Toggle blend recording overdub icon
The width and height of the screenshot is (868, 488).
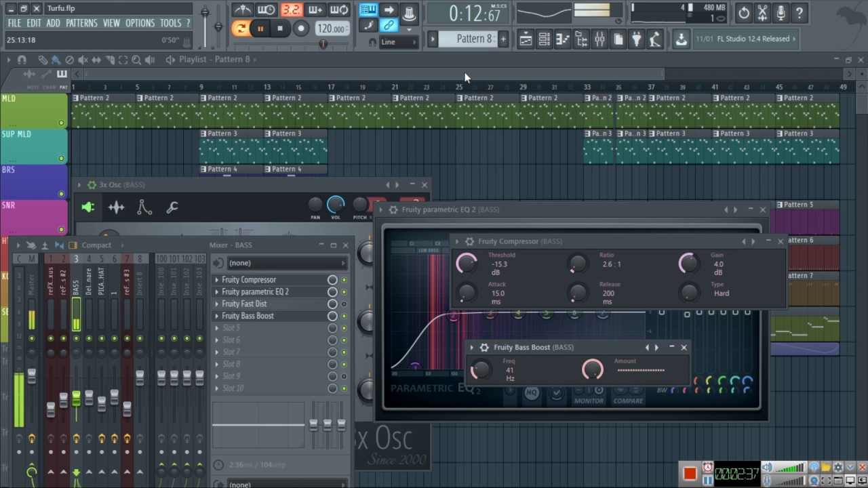(x=315, y=9)
